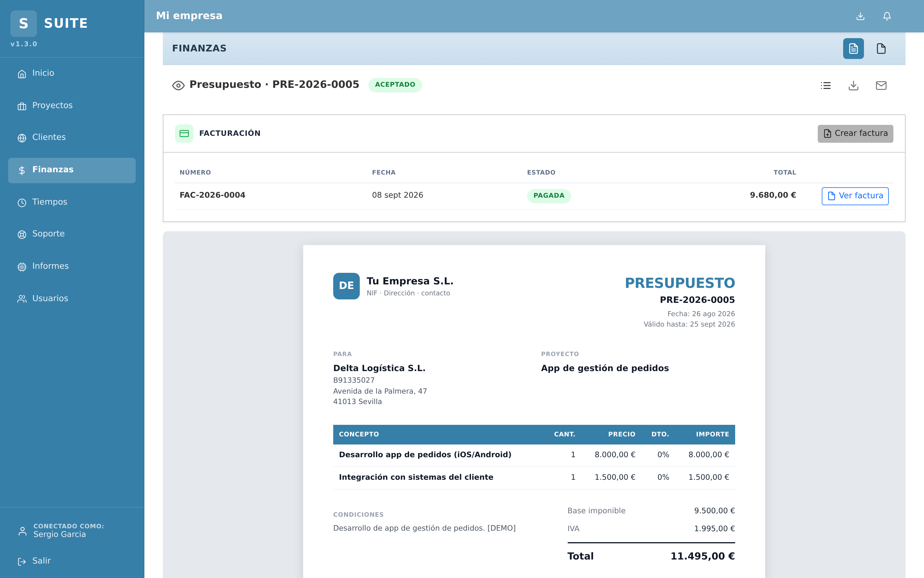Go to Informes section
Viewport: 924px width, 578px height.
(x=72, y=266)
